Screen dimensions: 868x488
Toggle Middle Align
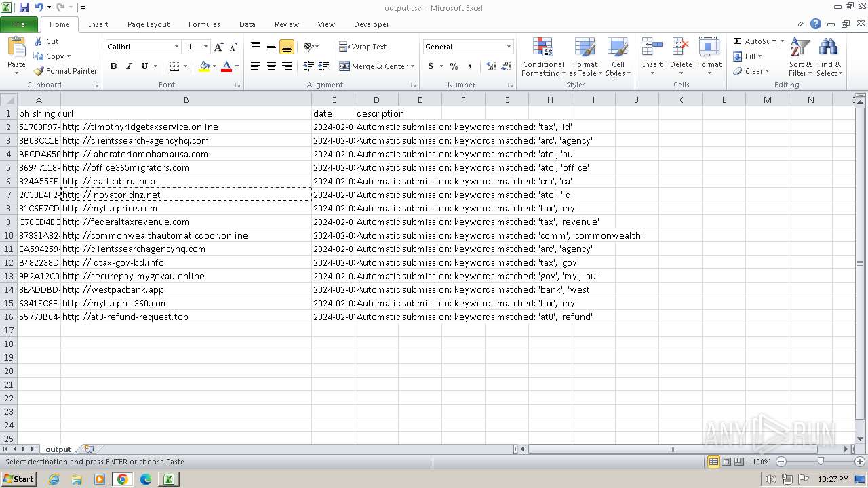point(271,47)
